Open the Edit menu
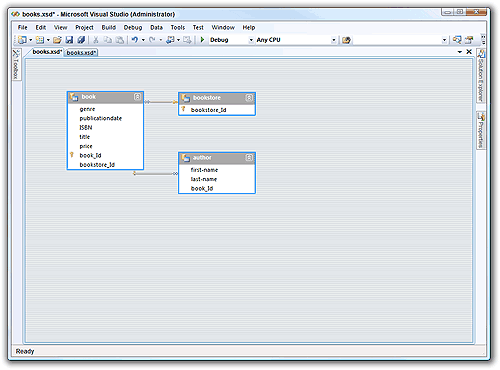Screen dimensions: 500x370 point(41,27)
